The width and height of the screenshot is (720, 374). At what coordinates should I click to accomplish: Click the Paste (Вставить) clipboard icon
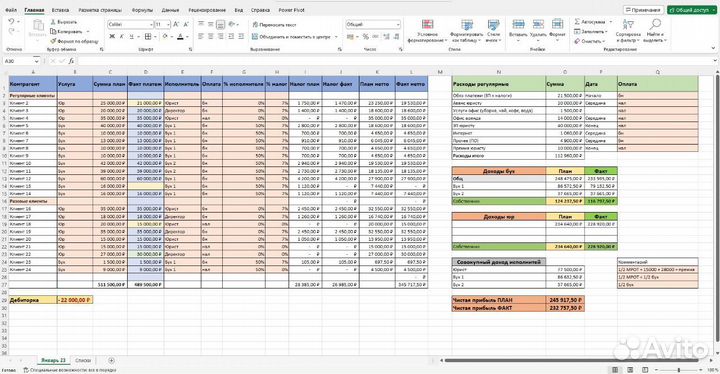click(38, 26)
